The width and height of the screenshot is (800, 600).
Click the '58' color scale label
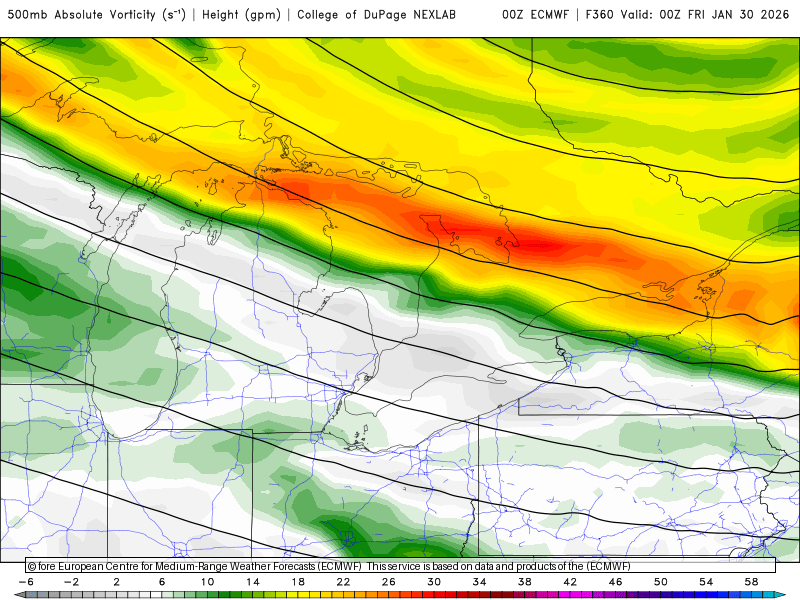(752, 582)
